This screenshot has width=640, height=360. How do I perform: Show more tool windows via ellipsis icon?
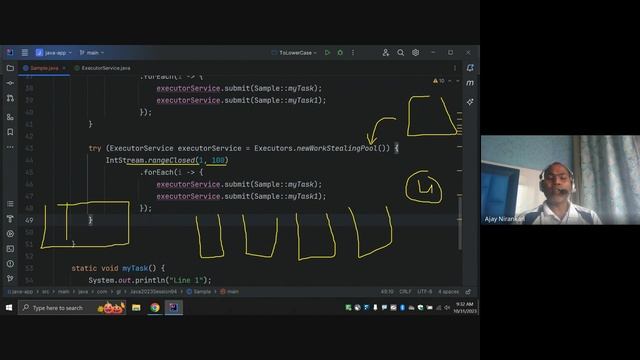pos(10,147)
